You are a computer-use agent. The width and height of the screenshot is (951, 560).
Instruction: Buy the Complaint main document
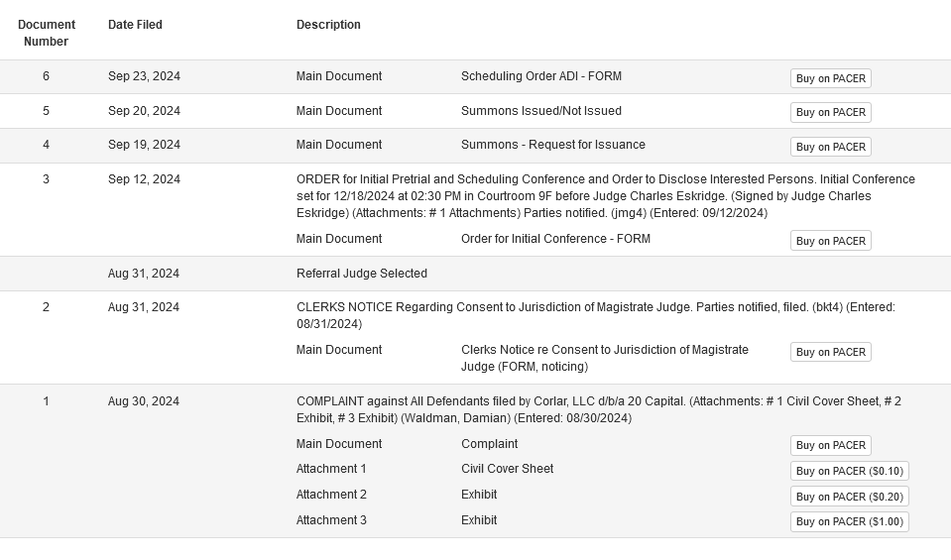830,445
